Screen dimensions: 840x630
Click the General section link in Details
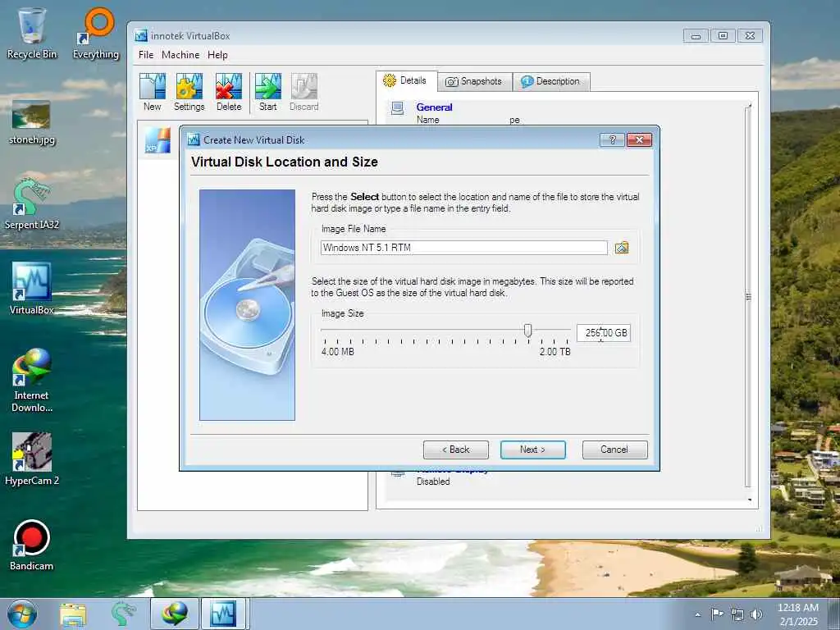tap(435, 107)
